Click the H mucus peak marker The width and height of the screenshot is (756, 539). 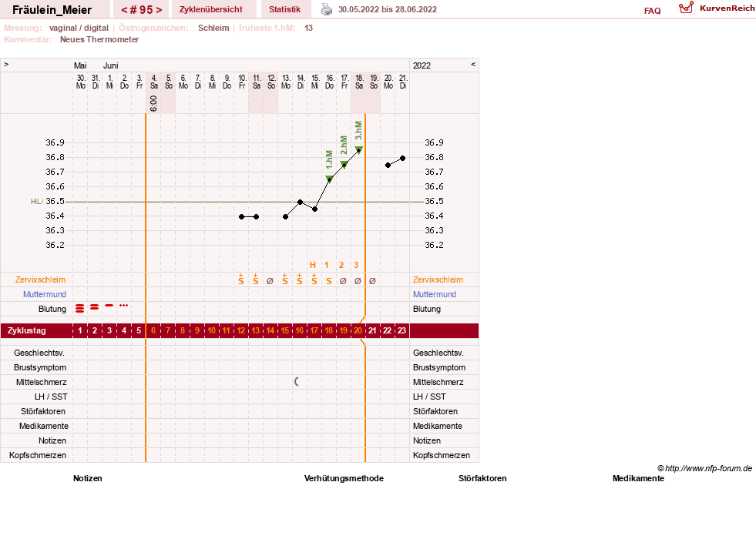click(x=313, y=265)
